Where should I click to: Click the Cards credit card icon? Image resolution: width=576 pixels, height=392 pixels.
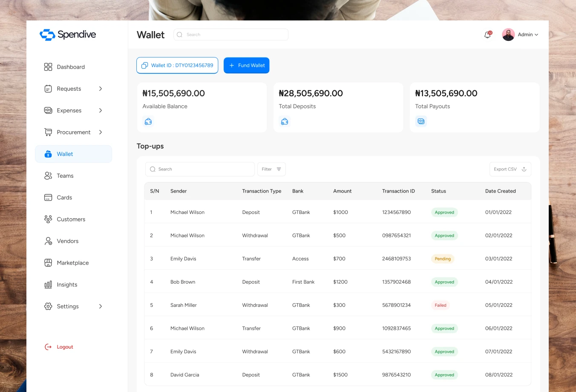(x=48, y=197)
